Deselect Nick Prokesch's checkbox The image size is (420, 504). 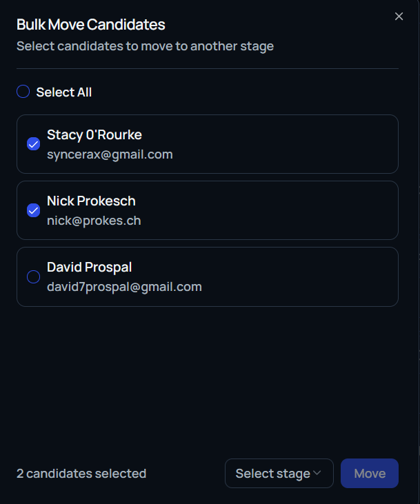tap(33, 210)
